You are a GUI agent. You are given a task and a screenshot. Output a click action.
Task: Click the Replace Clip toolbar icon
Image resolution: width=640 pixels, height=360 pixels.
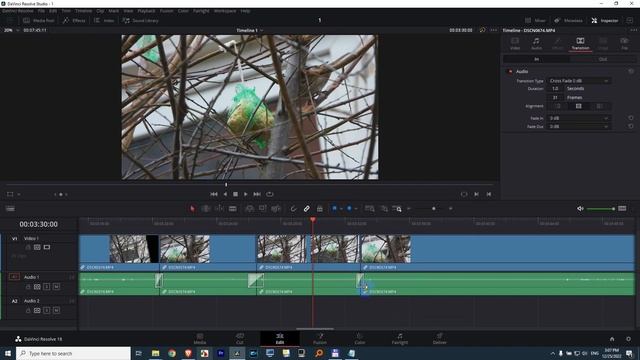click(x=276, y=209)
